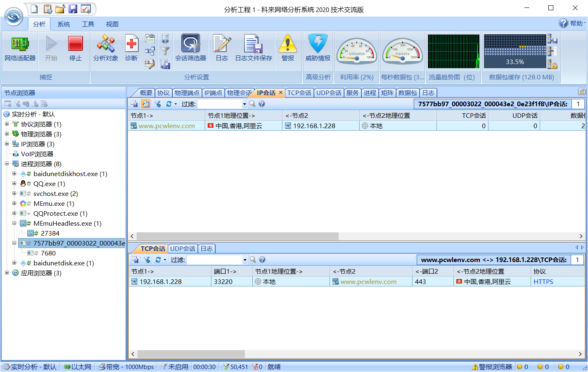The height and width of the screenshot is (372, 588).
Task: Switch to the 工具 ribbon tab
Action: click(88, 24)
